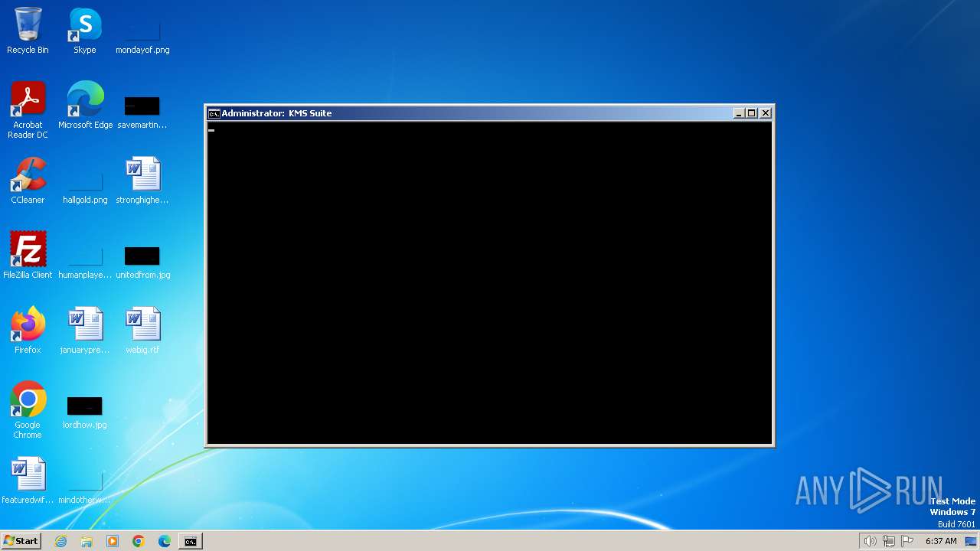Launch Internet Explorer from the taskbar
This screenshot has width=980, height=551.
pyautogui.click(x=61, y=541)
